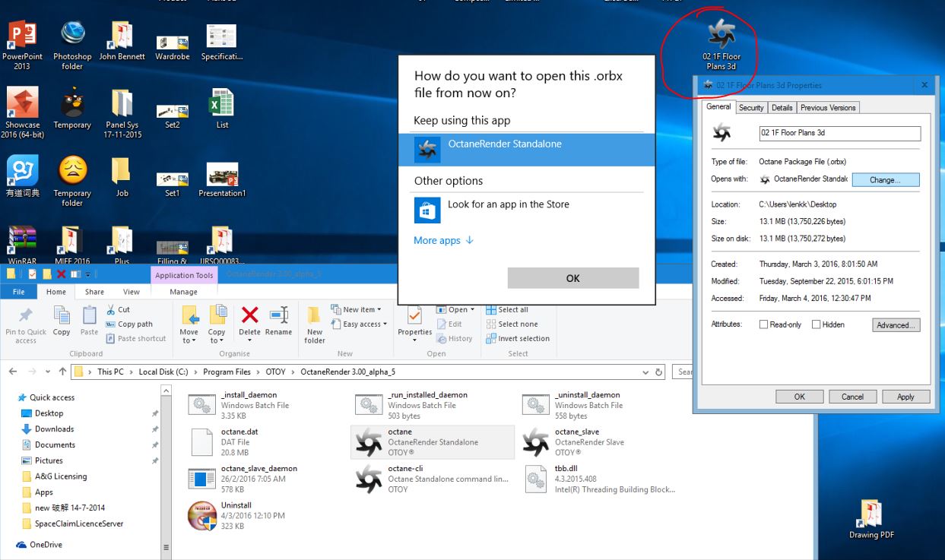Image resolution: width=945 pixels, height=560 pixels.
Task: Click Copy path in the ribbon
Action: pyautogui.click(x=129, y=324)
